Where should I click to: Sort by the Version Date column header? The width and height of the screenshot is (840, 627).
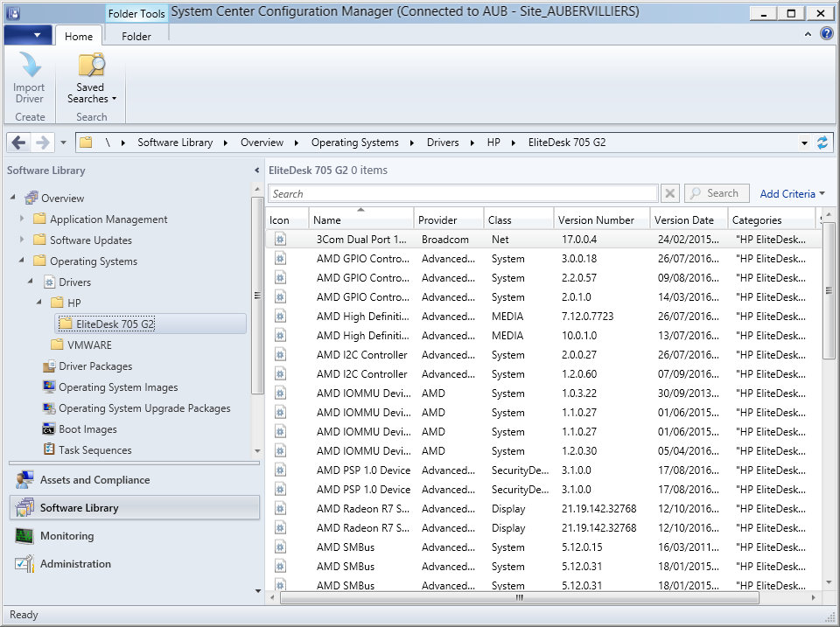[x=689, y=220]
